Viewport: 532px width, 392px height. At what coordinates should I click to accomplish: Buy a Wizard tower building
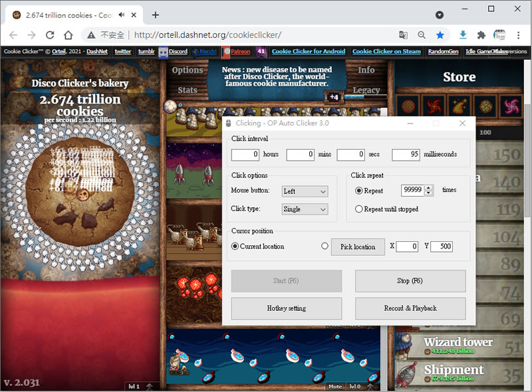(x=460, y=345)
